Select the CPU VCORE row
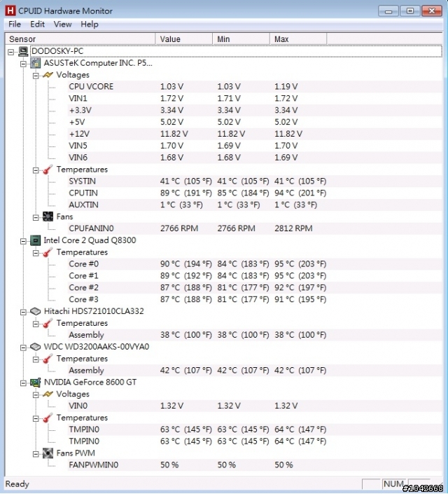The image size is (448, 494). (x=254, y=87)
